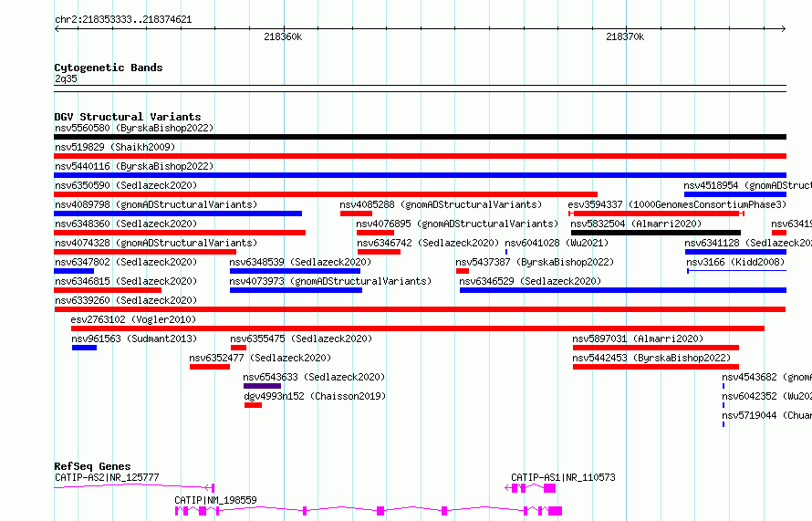The height and width of the screenshot is (521, 812).
Task: Click the nsv5832504 (Almarri2020) black bar
Action: tap(656, 233)
